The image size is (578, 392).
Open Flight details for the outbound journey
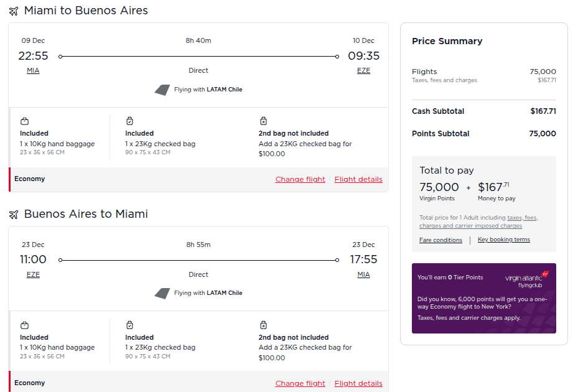point(358,179)
